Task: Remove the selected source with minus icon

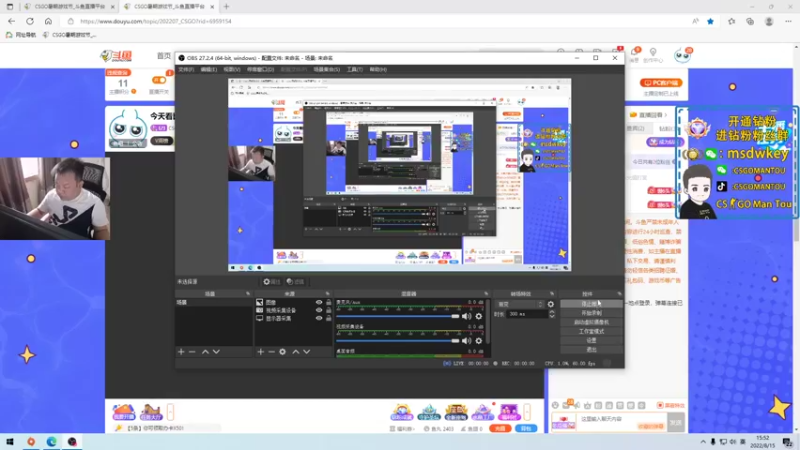Action: click(271, 352)
